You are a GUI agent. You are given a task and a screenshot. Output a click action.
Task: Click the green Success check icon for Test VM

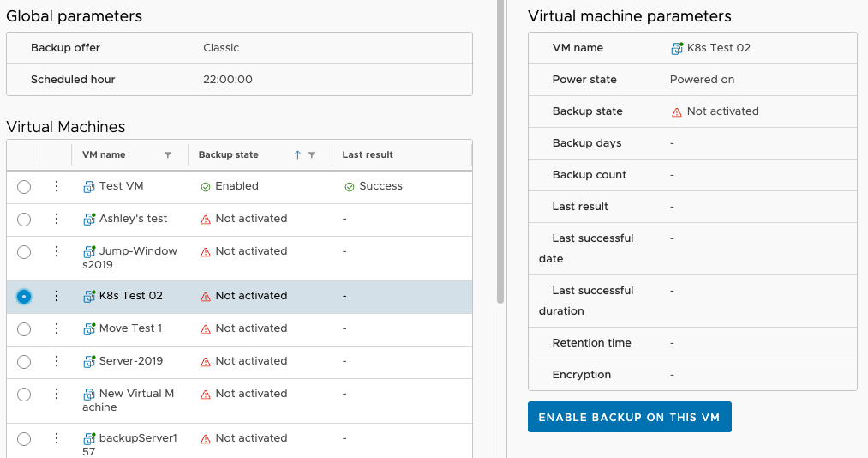coord(350,187)
